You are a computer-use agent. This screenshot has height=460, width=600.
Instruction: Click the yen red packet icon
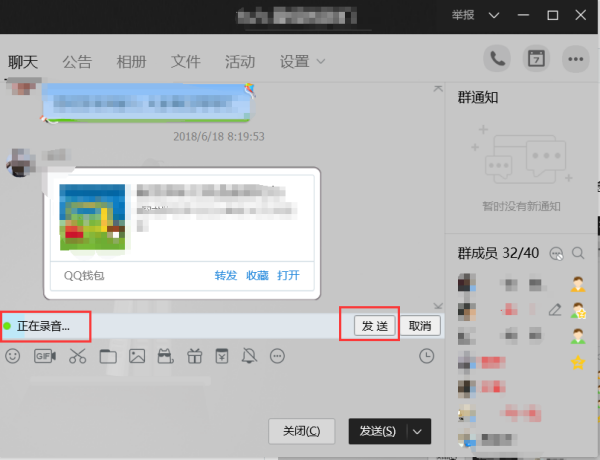point(222,356)
